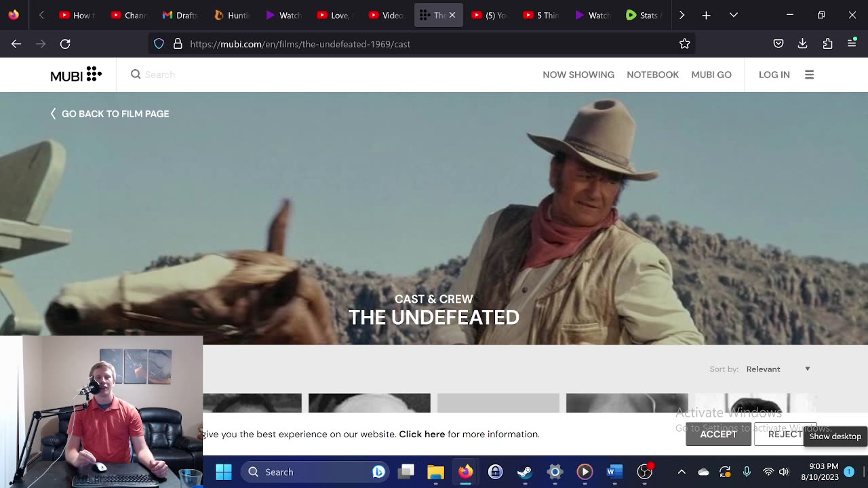Screen dimensions: 868x488
Task: Switch to the Hunti tab
Action: (233, 15)
